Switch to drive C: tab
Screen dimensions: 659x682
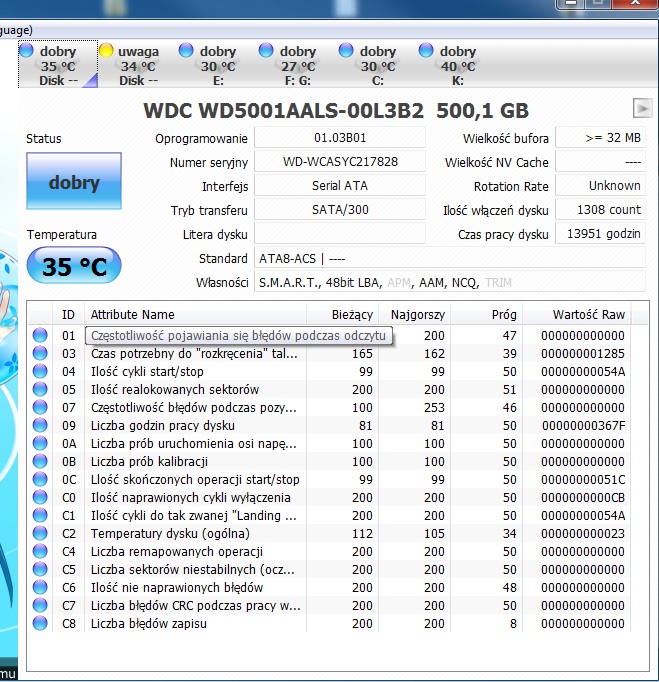(x=378, y=65)
